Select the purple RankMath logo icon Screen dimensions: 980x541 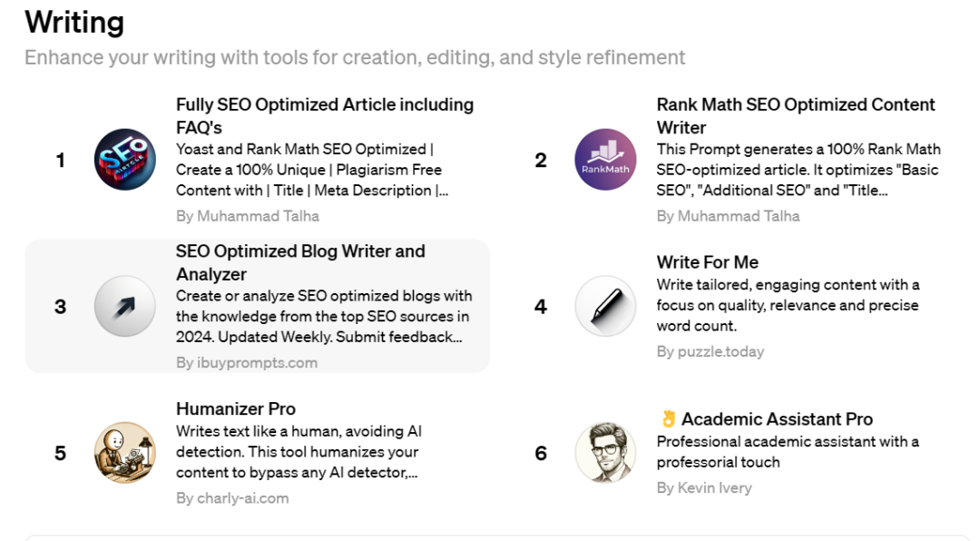[x=605, y=160]
